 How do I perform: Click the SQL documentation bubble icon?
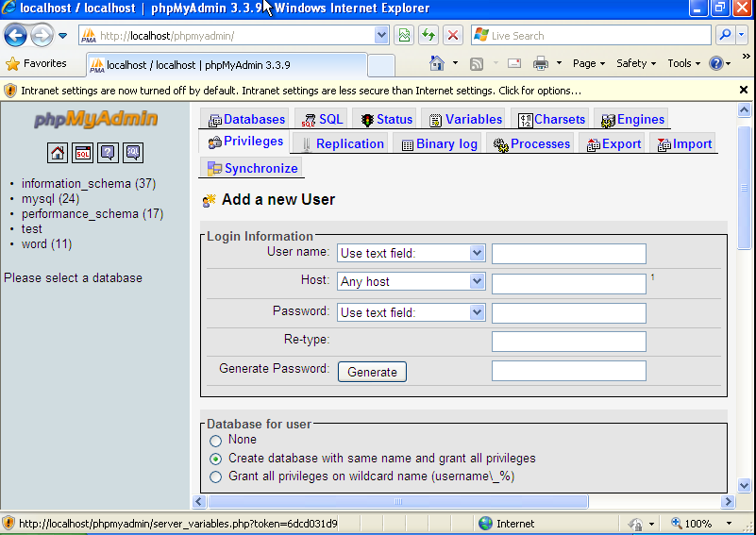(133, 152)
